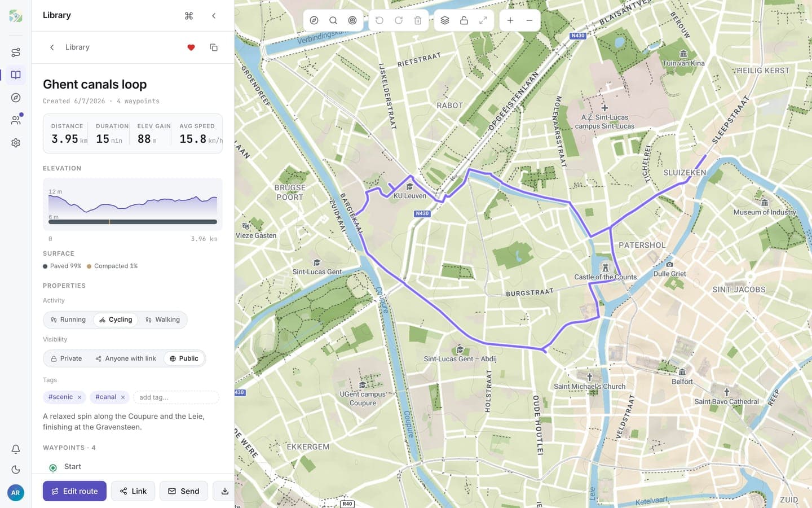Screen dimensions: 812x508
Task: Set visibility to Anyone with link
Action: (x=126, y=358)
